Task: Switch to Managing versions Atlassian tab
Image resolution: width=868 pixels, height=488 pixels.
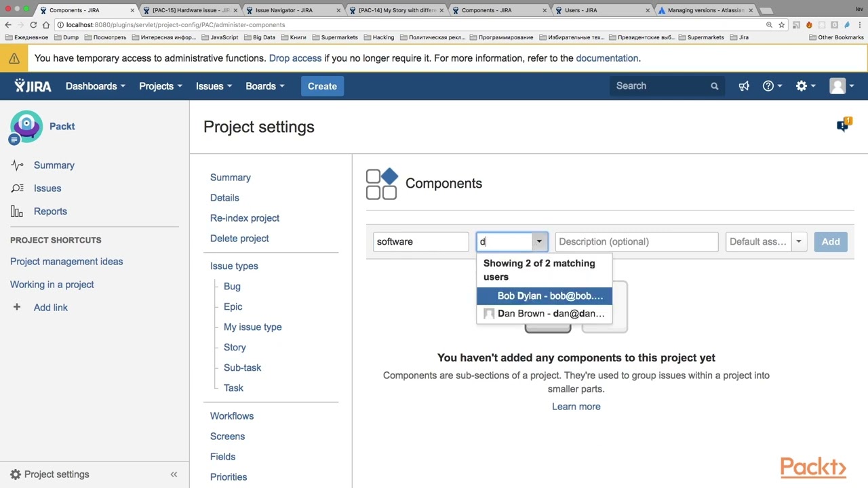Action: (x=705, y=10)
